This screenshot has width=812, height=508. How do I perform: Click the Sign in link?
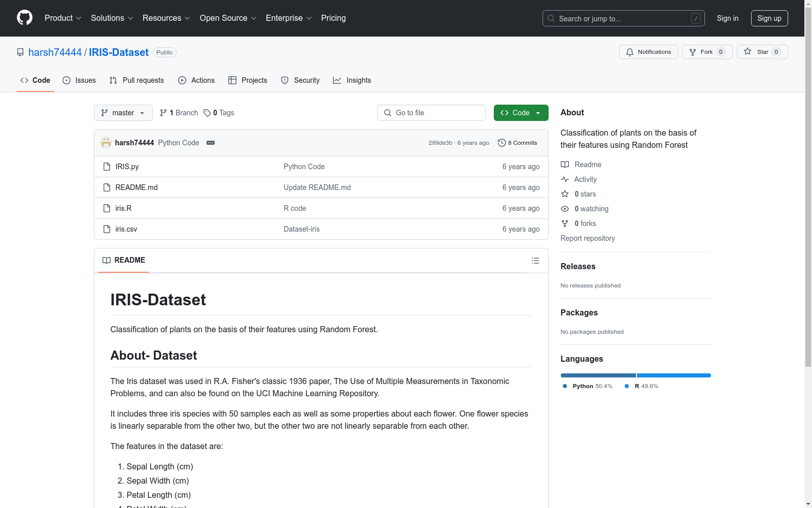tap(728, 18)
